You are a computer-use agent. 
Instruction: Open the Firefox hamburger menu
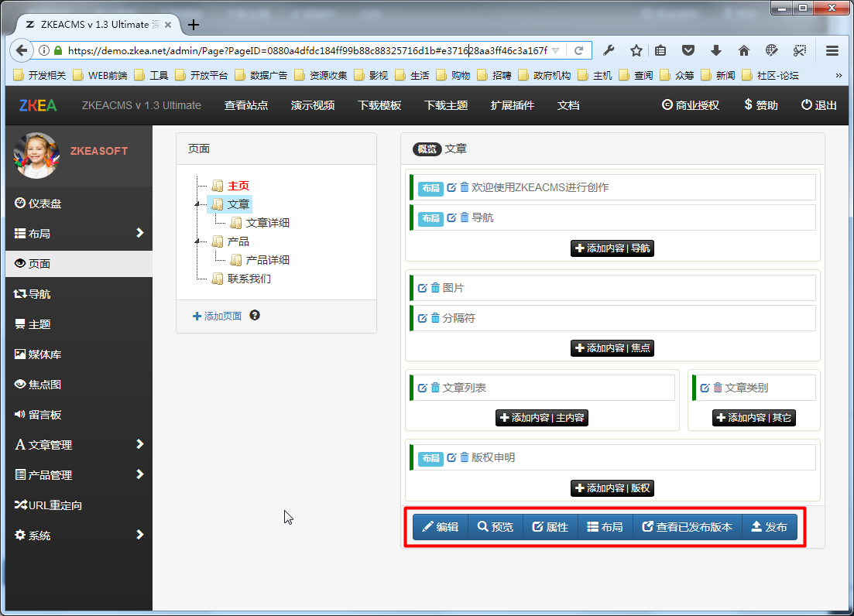[832, 50]
